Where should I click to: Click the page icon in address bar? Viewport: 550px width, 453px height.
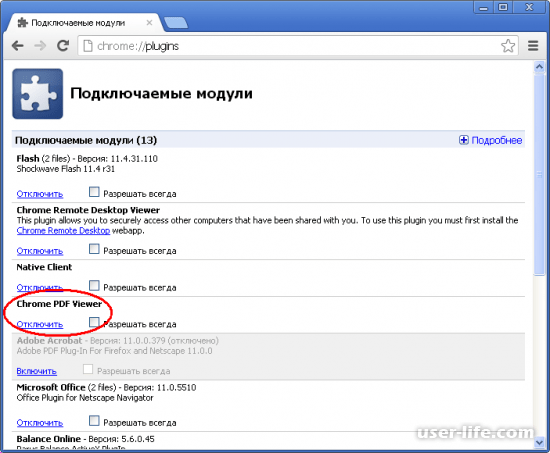coord(87,46)
